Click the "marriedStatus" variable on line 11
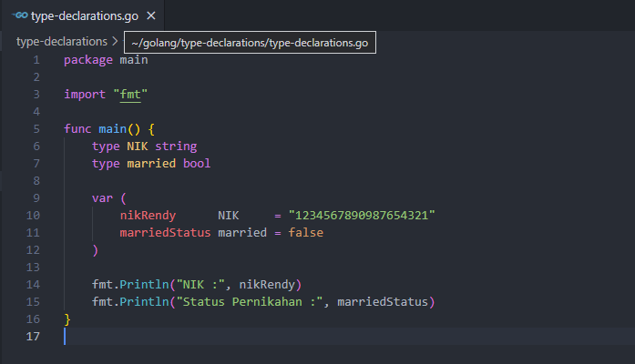The image size is (635, 364). (165, 233)
